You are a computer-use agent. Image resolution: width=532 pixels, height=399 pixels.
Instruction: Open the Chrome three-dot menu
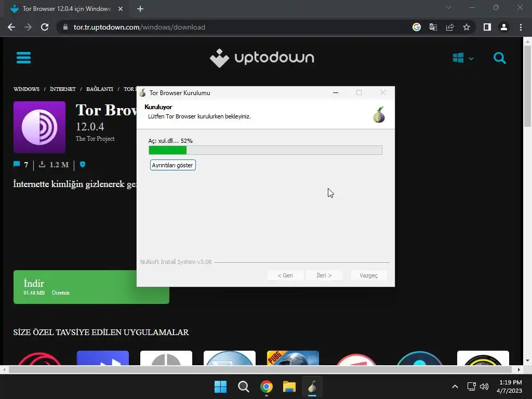tap(521, 27)
